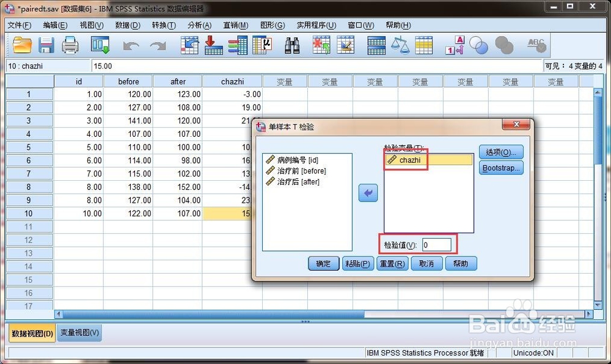The width and height of the screenshot is (611, 364).
Task: Open the 分析(A) menu
Action: click(x=199, y=25)
